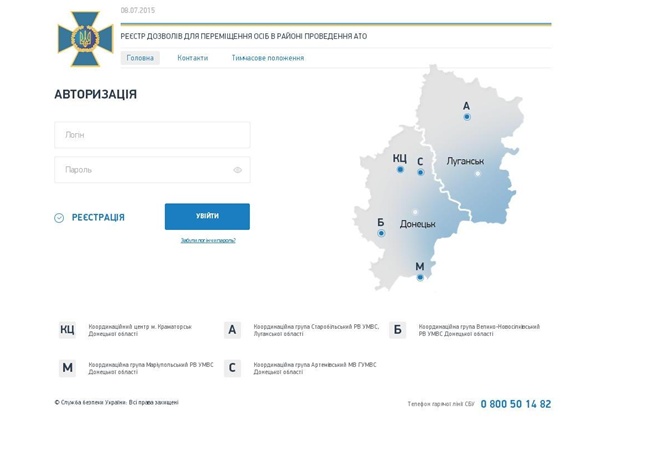Click the Служба безпеки України copyright text
Viewport: 670px width, 450px height.
117,403
